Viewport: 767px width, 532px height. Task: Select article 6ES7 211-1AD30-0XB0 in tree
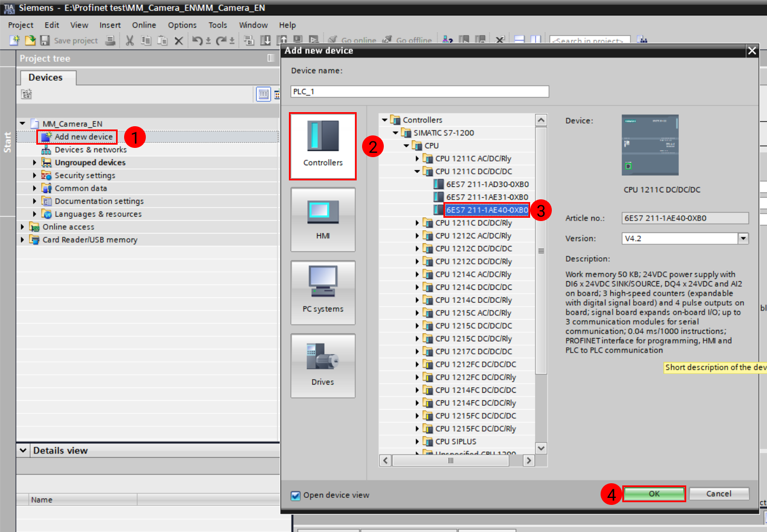point(487,184)
